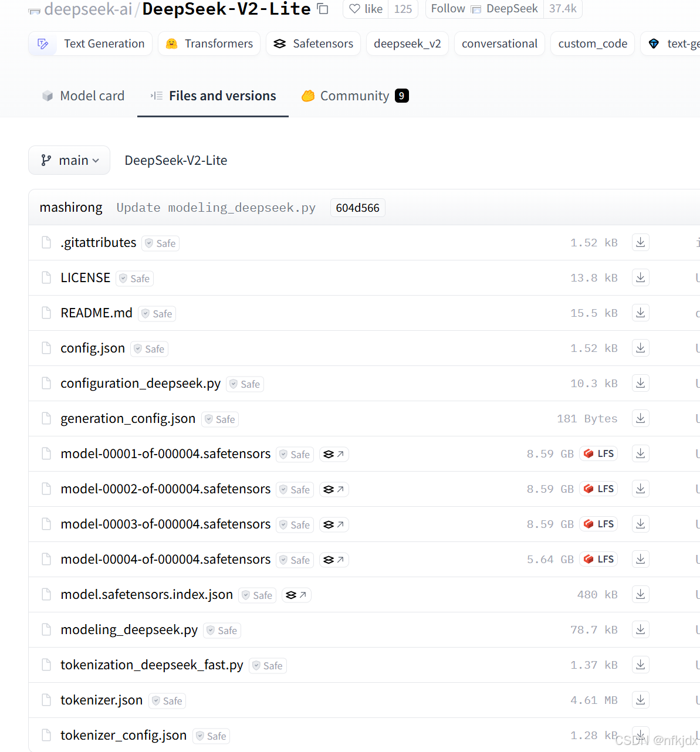Download generation_config.json via download icon
The image size is (700, 752).
point(641,418)
